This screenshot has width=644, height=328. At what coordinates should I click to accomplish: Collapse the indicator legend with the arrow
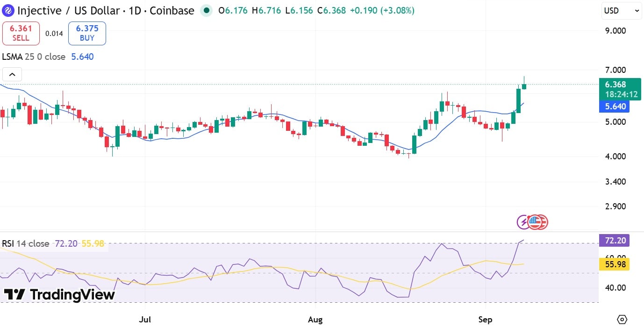tap(12, 74)
